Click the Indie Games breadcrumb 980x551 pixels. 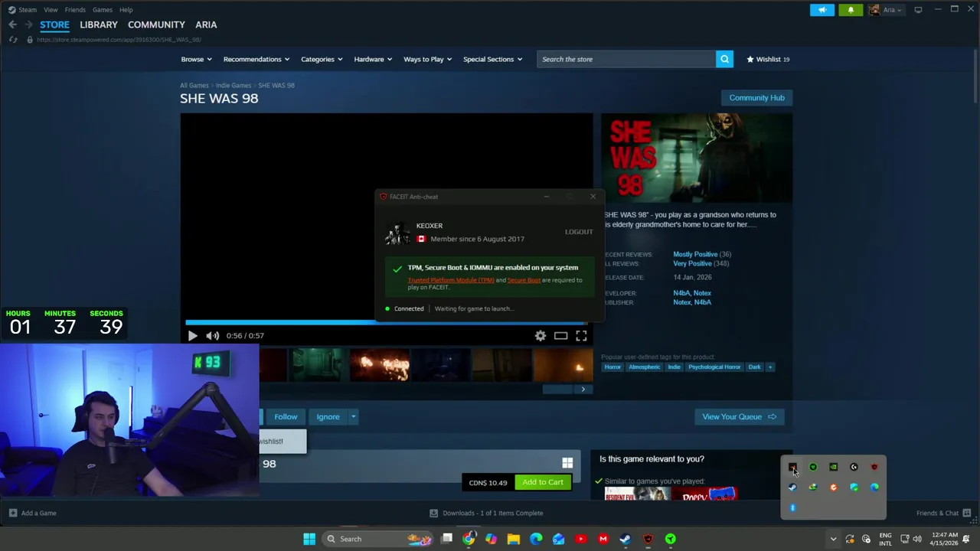pyautogui.click(x=234, y=86)
